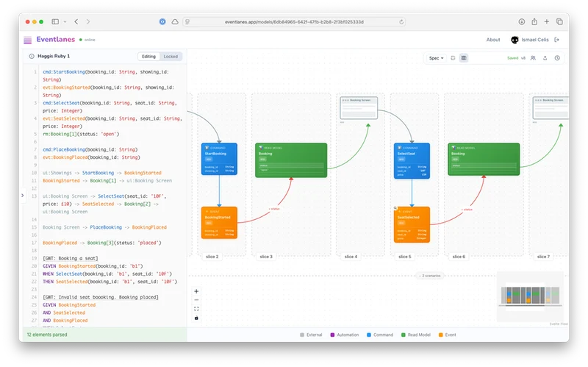Select the StartBooking command node
The width and height of the screenshot is (588, 367).
pos(219,159)
